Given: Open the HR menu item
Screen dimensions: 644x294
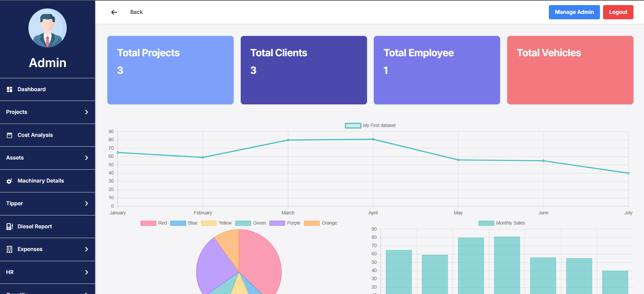Looking at the screenshot, I should click(x=47, y=272).
